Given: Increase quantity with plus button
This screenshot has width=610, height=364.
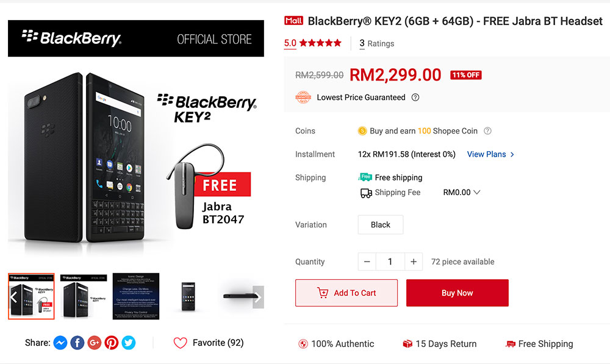Looking at the screenshot, I should pos(414,262).
